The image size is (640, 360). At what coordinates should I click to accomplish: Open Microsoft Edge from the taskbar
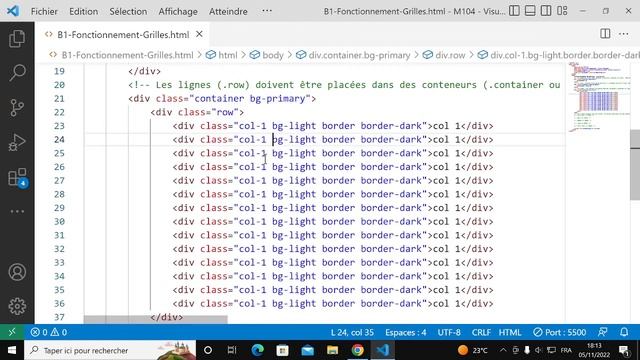(258, 350)
